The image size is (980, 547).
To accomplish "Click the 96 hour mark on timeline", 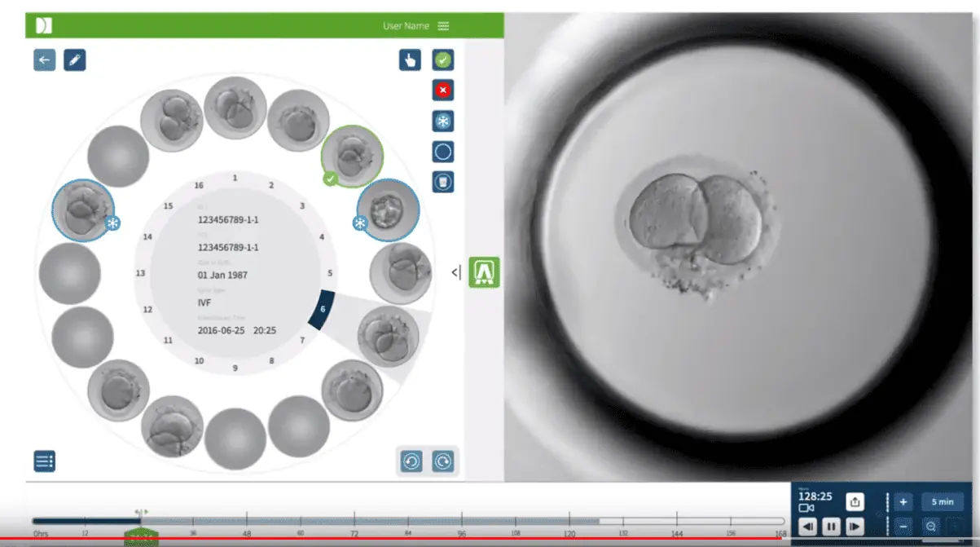I will click(x=462, y=520).
